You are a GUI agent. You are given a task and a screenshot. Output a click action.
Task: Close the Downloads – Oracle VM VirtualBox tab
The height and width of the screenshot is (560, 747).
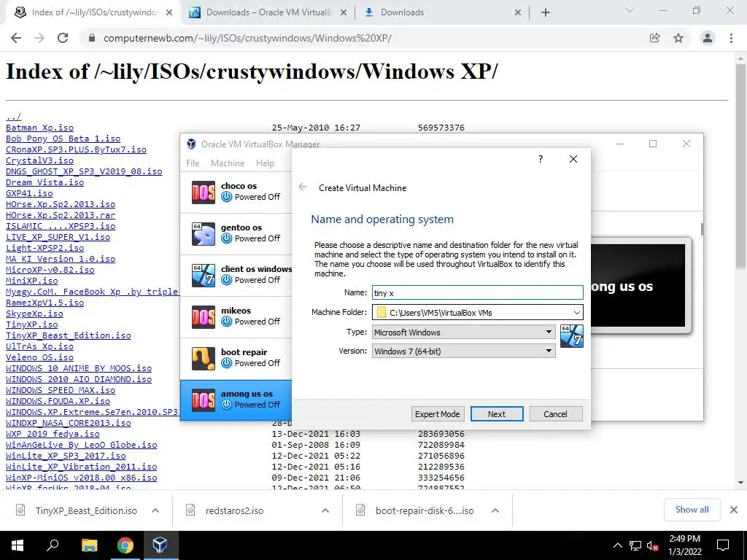(x=344, y=13)
